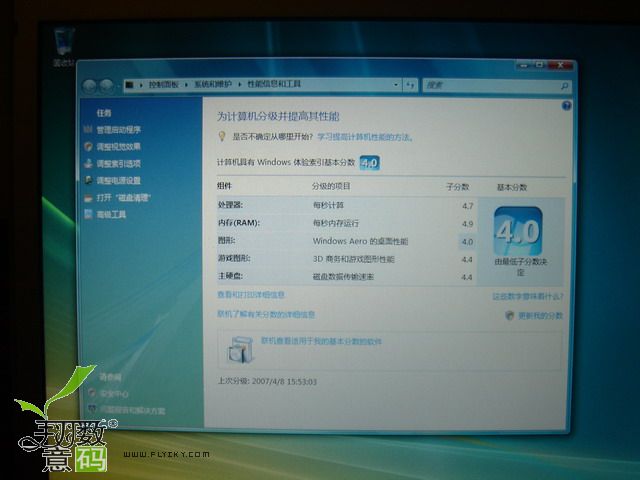The image size is (640, 480).
Task: Click the 调整电源设置 task icon
Action: [88, 180]
